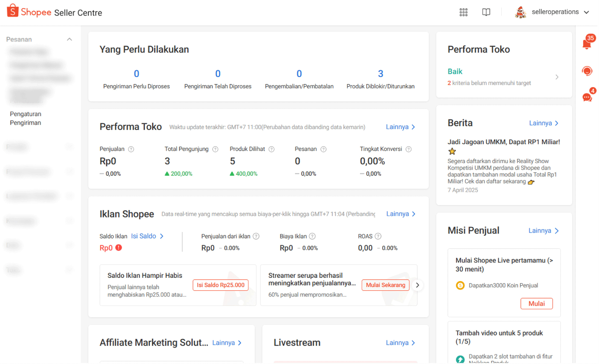The image size is (599, 364).
Task: Click the Mulai Sekarang button
Action: click(x=385, y=285)
